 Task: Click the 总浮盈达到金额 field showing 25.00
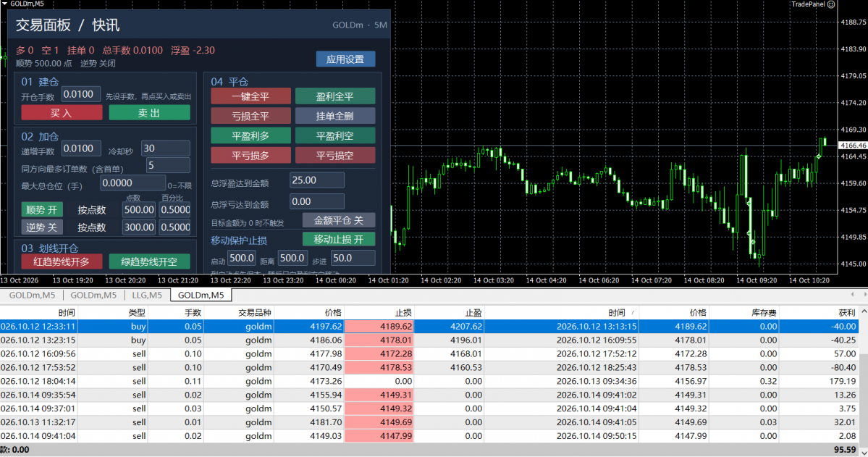pyautogui.click(x=316, y=180)
